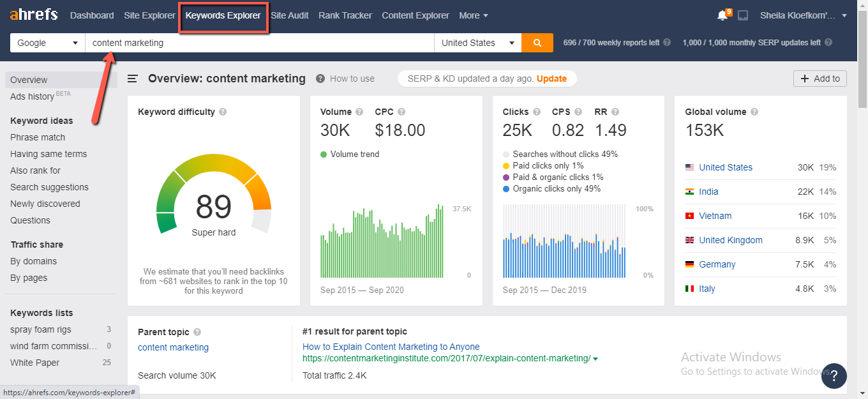Open the notifications bell

coord(722,15)
